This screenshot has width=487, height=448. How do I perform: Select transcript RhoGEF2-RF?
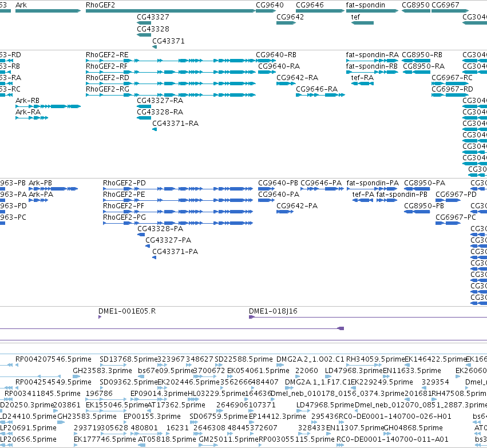(171, 72)
